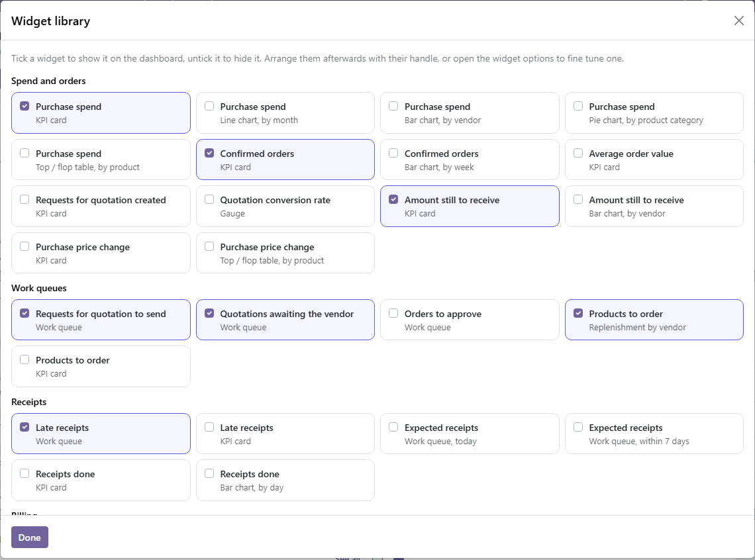Click 'Bar chart, by day' subtitle
This screenshot has height=560, width=755.
[252, 488]
